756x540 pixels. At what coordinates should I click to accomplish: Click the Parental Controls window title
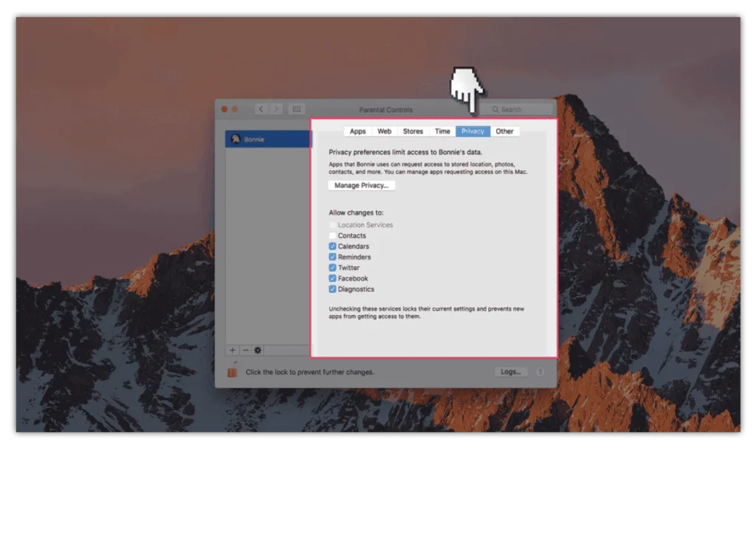pyautogui.click(x=385, y=110)
